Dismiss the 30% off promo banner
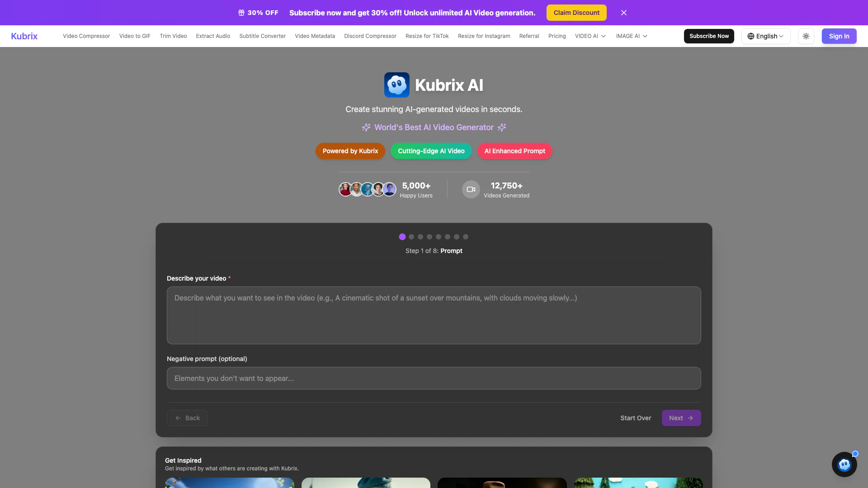868x488 pixels. click(624, 13)
